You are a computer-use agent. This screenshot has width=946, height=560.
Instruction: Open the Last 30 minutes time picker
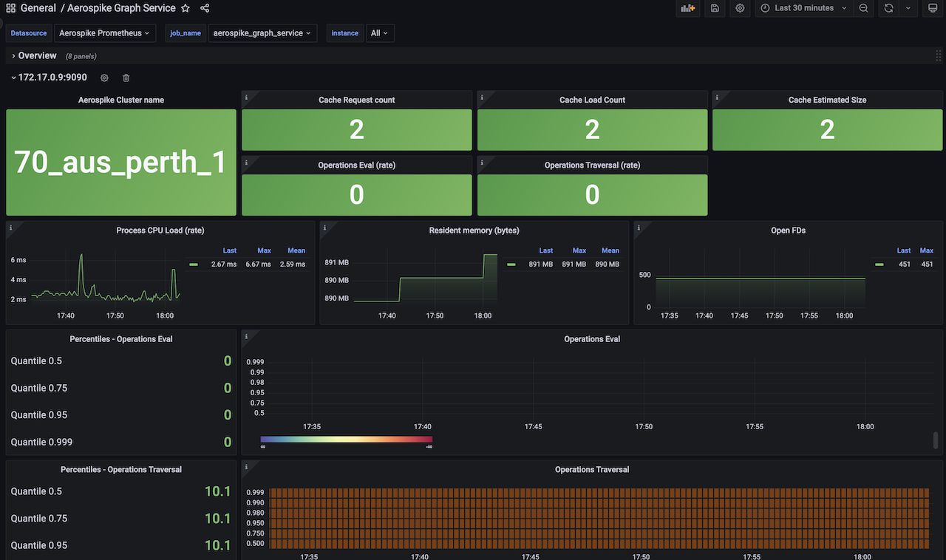pyautogui.click(x=803, y=8)
